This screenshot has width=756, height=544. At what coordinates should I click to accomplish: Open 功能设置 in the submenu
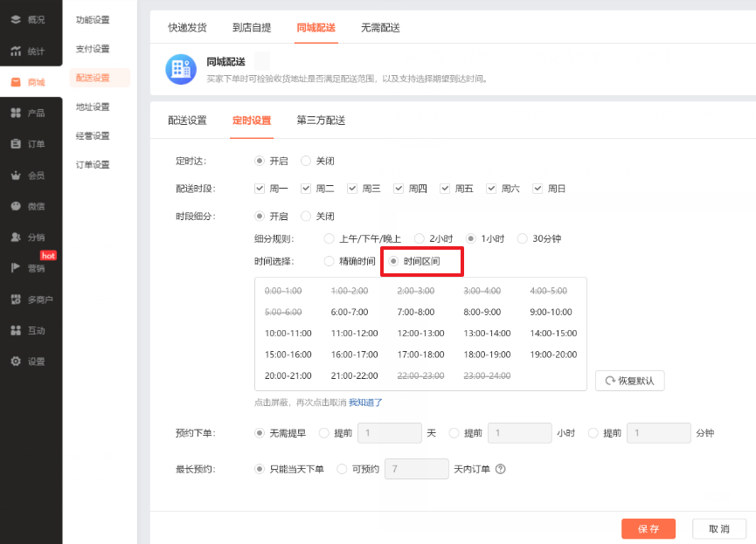click(93, 20)
